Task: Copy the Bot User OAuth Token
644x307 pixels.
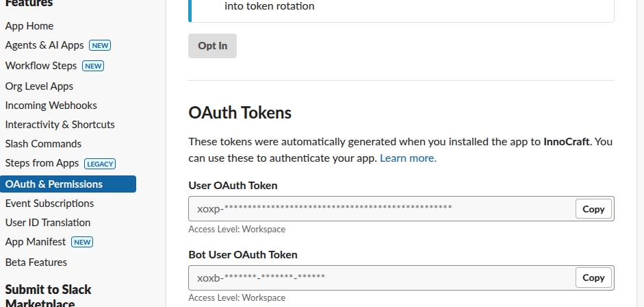Action: tap(593, 278)
